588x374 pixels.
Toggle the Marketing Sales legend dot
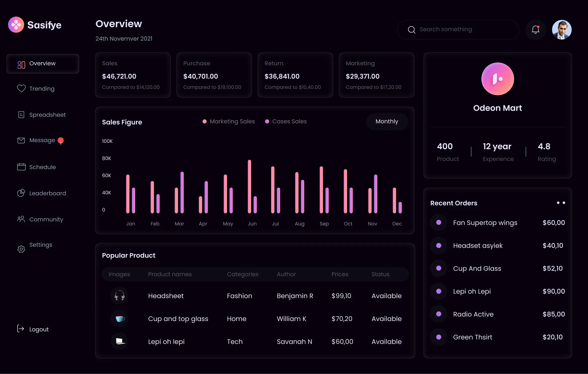click(x=204, y=121)
